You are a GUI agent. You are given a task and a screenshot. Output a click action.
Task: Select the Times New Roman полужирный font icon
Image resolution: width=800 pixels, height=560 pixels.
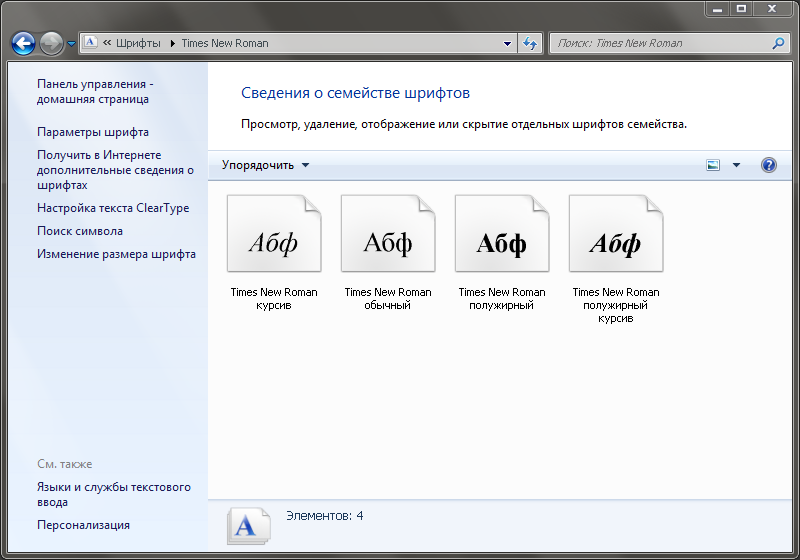(502, 235)
